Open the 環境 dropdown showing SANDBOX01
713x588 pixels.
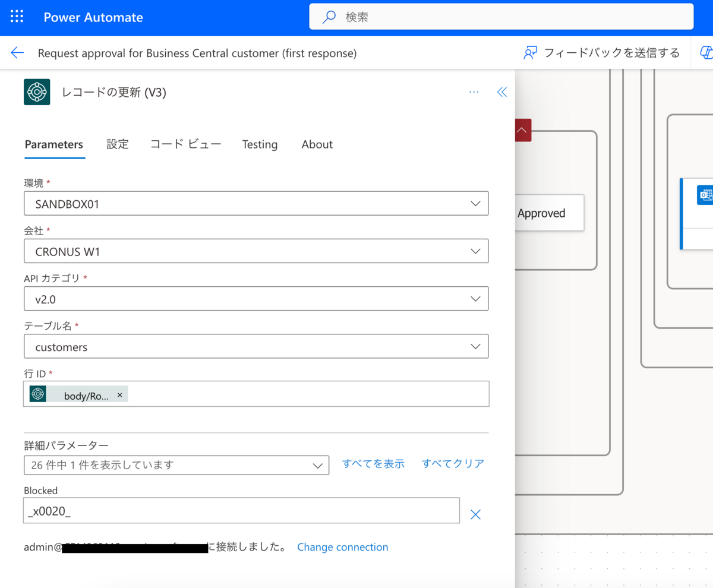tap(475, 203)
